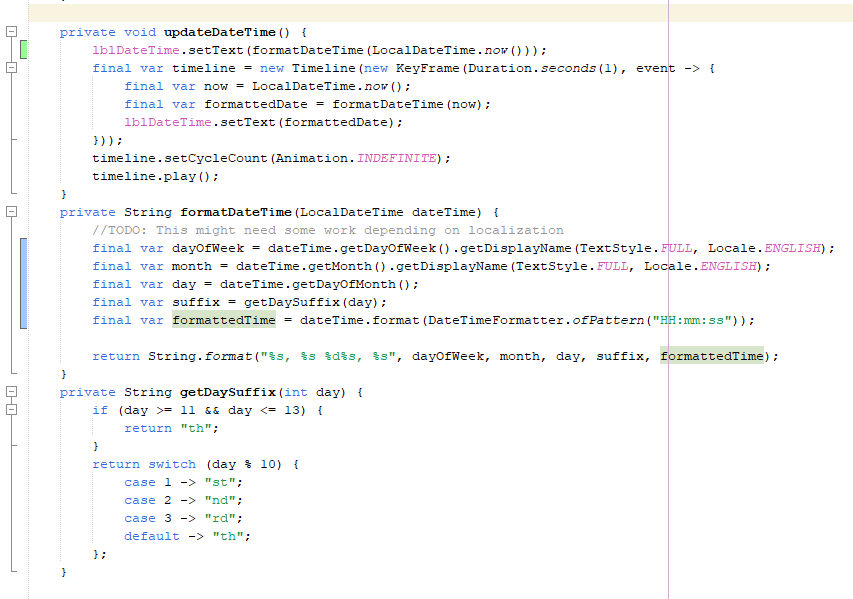The image size is (853, 599).
Task: Click Duration.seconds(1) in KeyFrame constructor
Action: coord(542,68)
